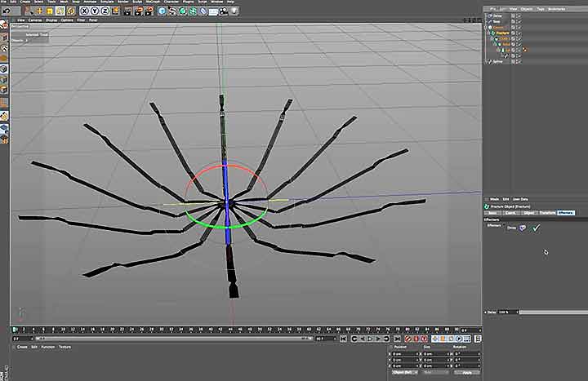Viewport: 588px width, 381px height.
Task: Open the Render Settings icon
Action: 149,11
